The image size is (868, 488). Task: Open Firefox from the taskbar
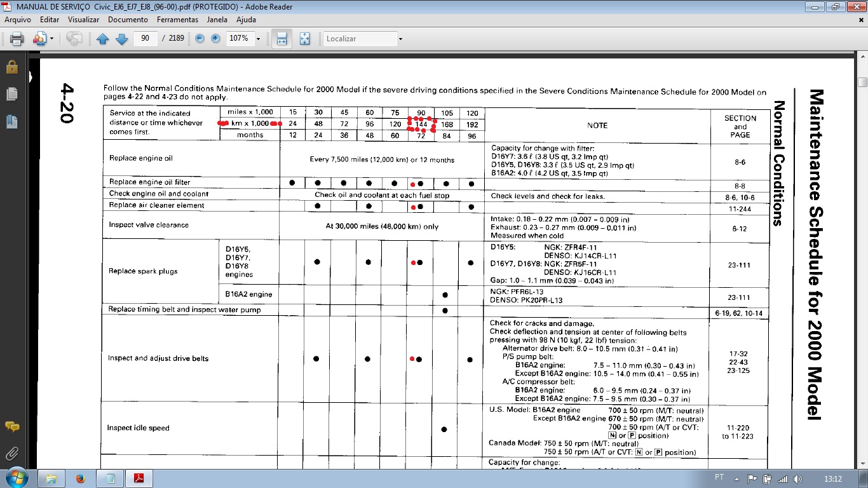[81, 478]
